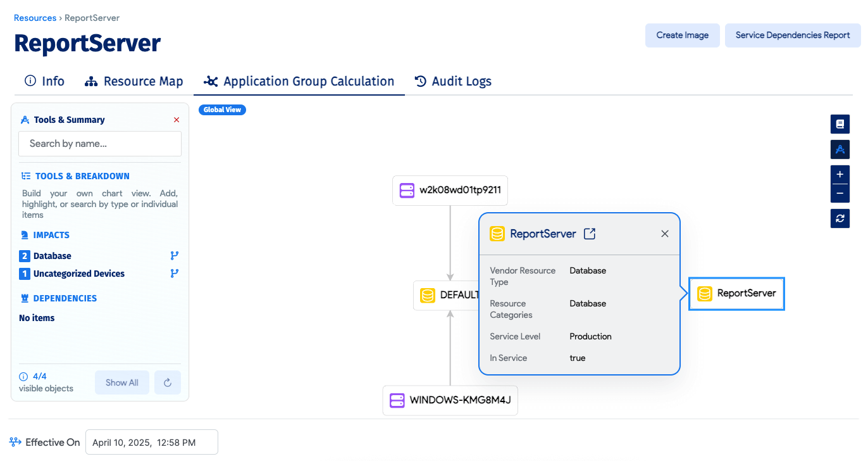This screenshot has width=868, height=461.
Task: Open the Info tab
Action: pos(44,81)
